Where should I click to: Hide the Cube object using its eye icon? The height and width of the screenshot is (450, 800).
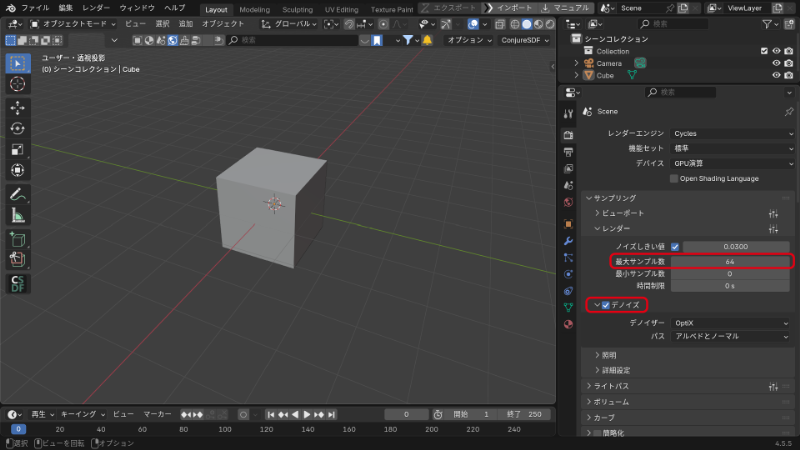[x=776, y=75]
